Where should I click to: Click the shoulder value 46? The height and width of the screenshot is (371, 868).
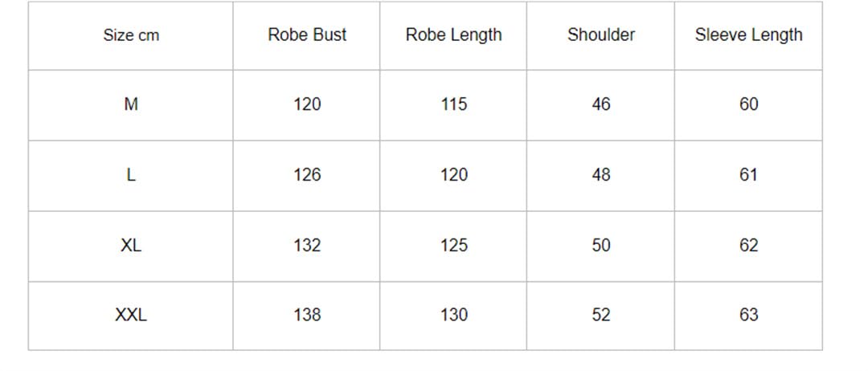coord(601,104)
